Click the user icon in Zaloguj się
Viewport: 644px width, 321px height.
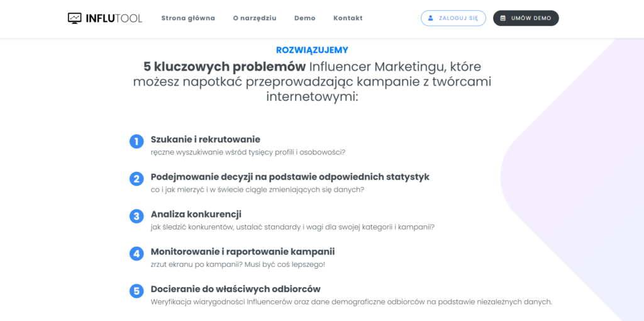coord(430,18)
